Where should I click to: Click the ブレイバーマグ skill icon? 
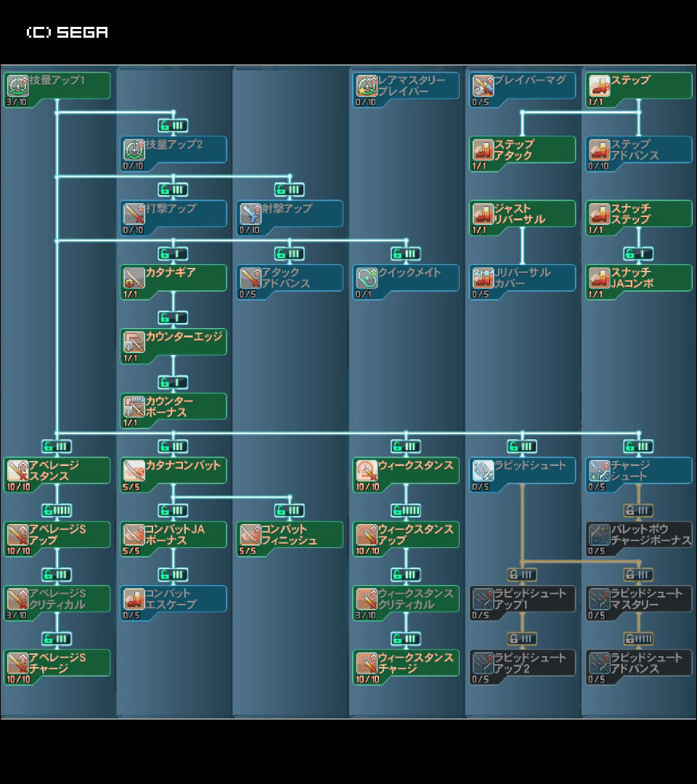(x=484, y=86)
